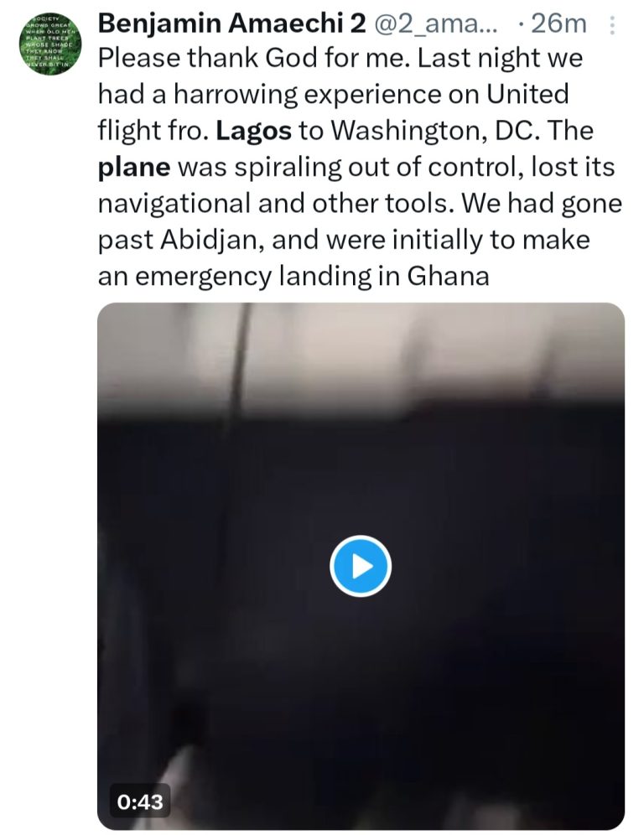Click the bold "Lagos" keyword
The height and width of the screenshot is (835, 644).
[252, 130]
